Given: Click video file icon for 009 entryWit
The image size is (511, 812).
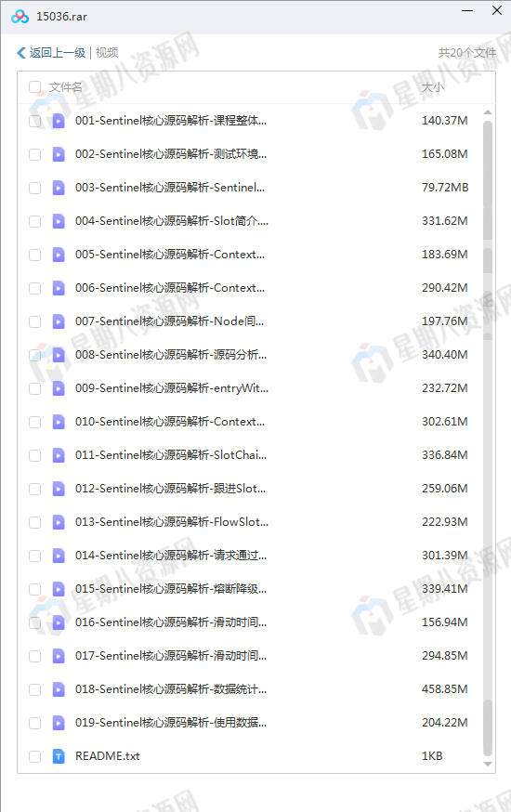Looking at the screenshot, I should pyautogui.click(x=59, y=388).
